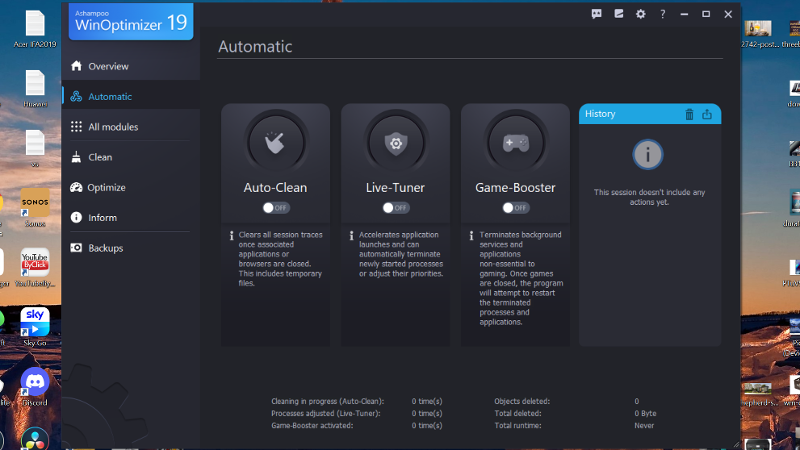Maximize the WinOptimizer window

point(706,14)
